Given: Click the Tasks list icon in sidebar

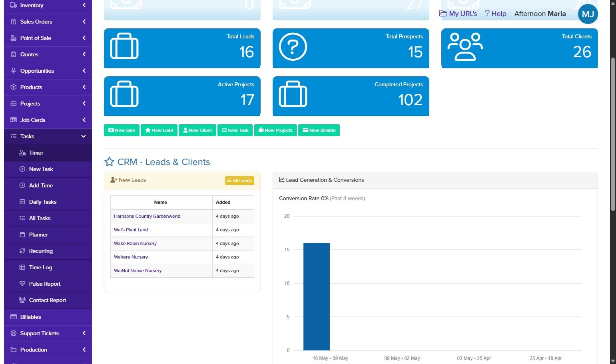Looking at the screenshot, I should click(14, 136).
